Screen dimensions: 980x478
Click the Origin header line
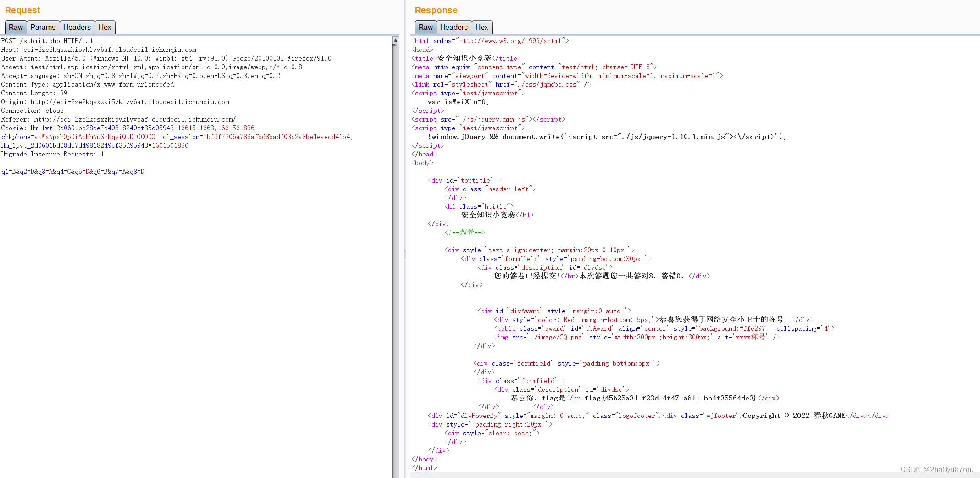(x=115, y=102)
